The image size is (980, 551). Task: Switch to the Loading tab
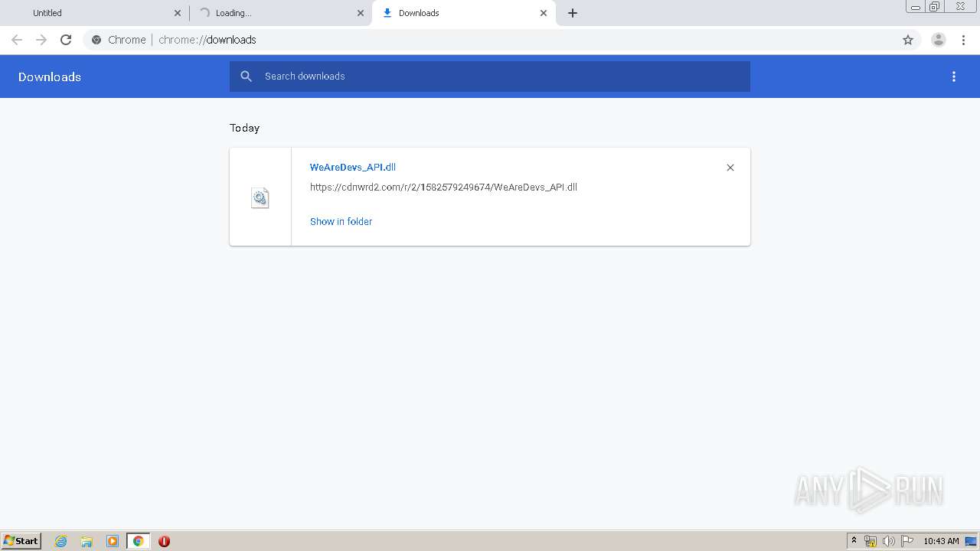(x=280, y=13)
